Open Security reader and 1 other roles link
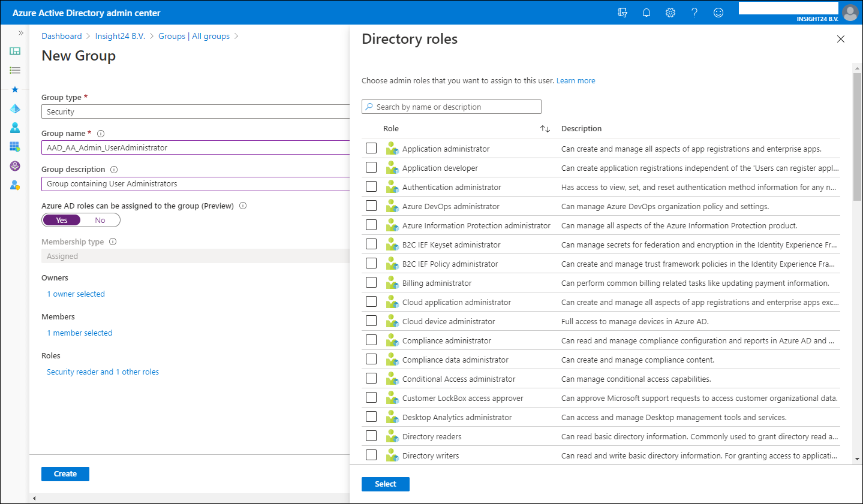The image size is (863, 504). coord(103,372)
